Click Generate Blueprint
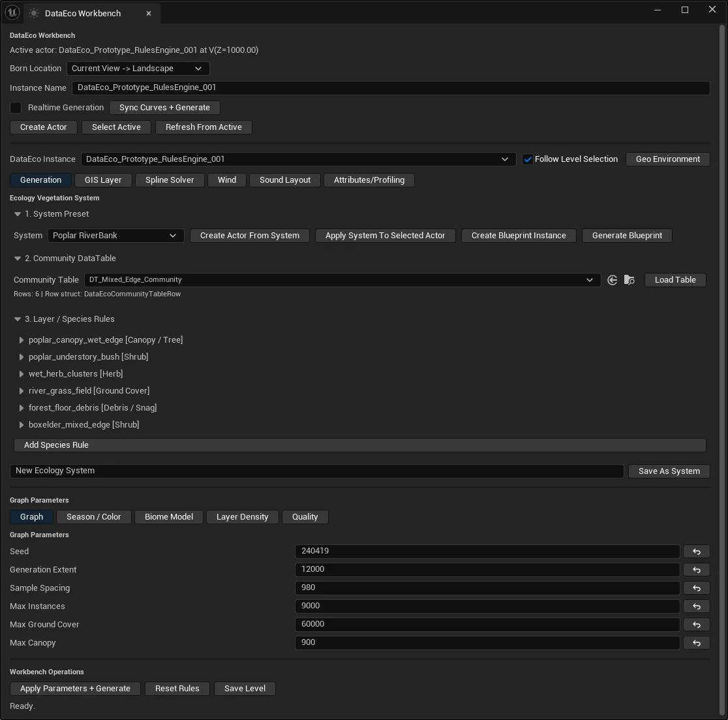Viewport: 728px width, 720px height. point(628,236)
